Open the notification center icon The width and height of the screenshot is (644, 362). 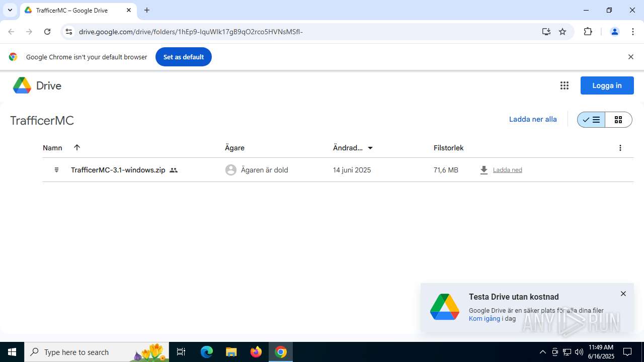pyautogui.click(x=627, y=352)
